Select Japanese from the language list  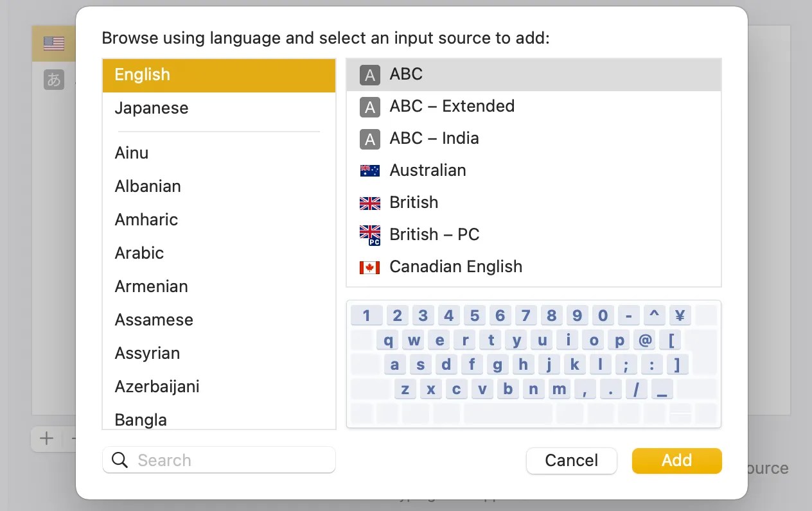point(152,108)
